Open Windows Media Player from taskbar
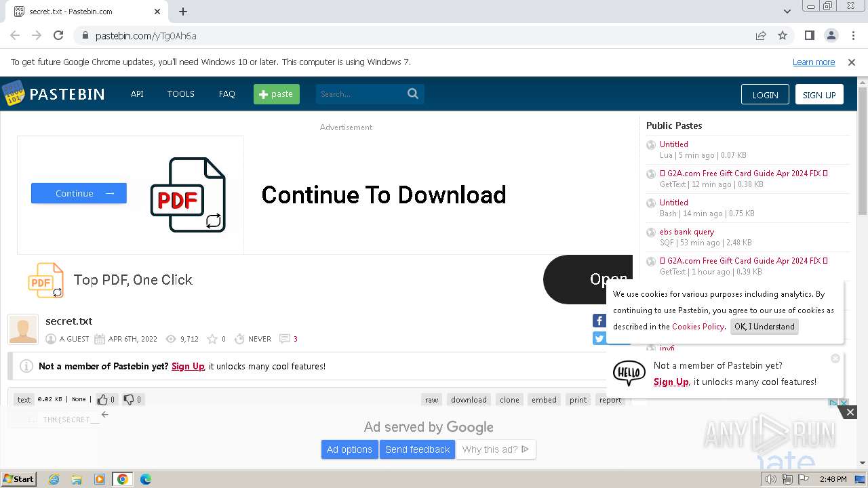 [x=100, y=479]
